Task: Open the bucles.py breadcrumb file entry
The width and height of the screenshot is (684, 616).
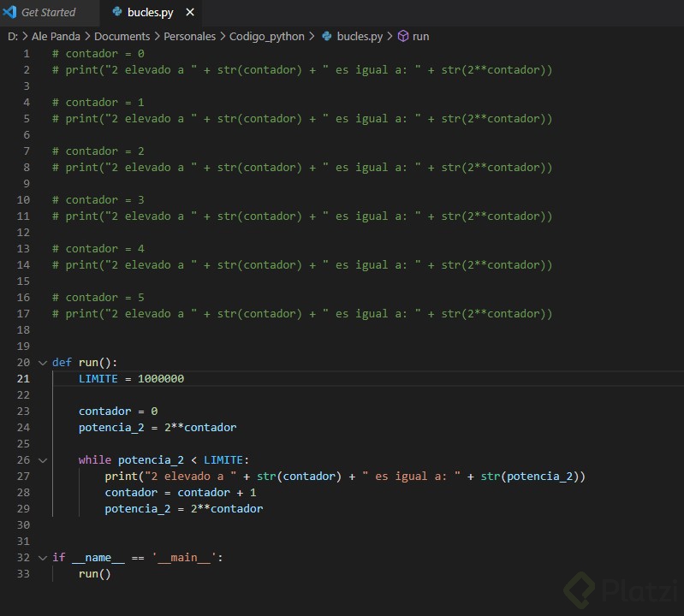Action: coord(360,37)
